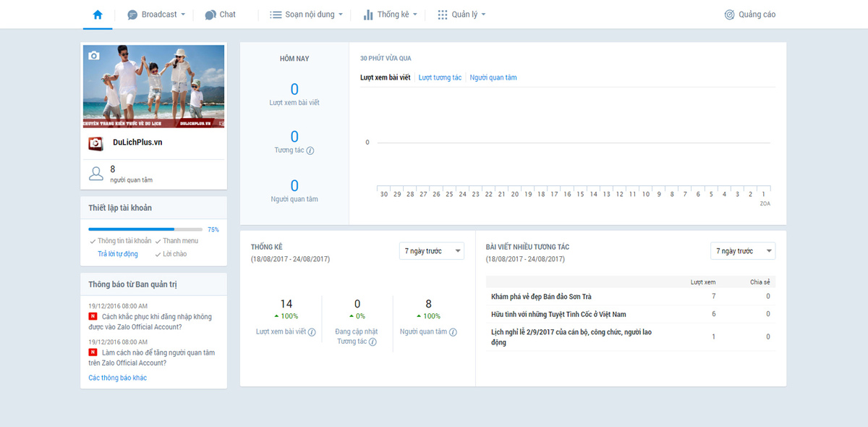Click the Chat bubbles icon
Viewport: 868px width, 427px height.
click(210, 14)
